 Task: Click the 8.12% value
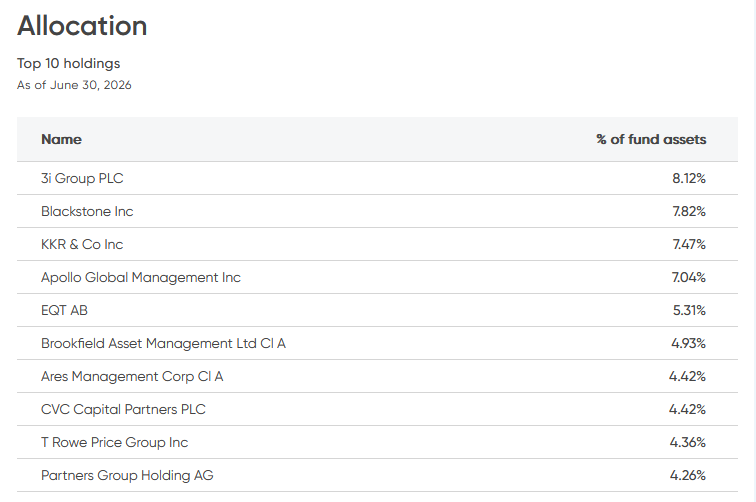[689, 178]
